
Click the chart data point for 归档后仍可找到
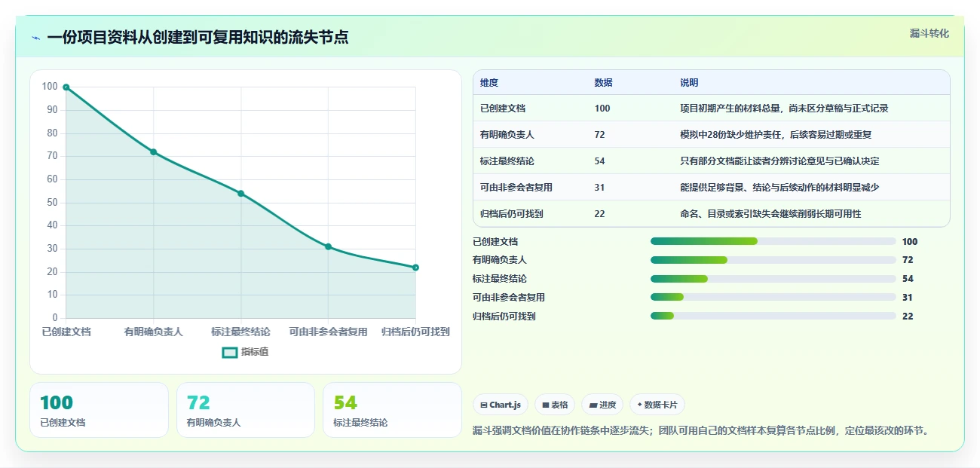415,268
